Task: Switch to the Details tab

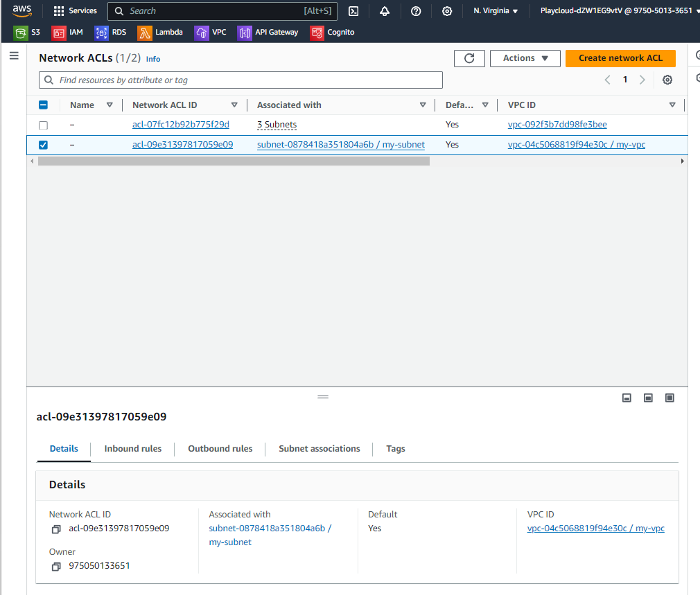Action: pyautogui.click(x=64, y=449)
